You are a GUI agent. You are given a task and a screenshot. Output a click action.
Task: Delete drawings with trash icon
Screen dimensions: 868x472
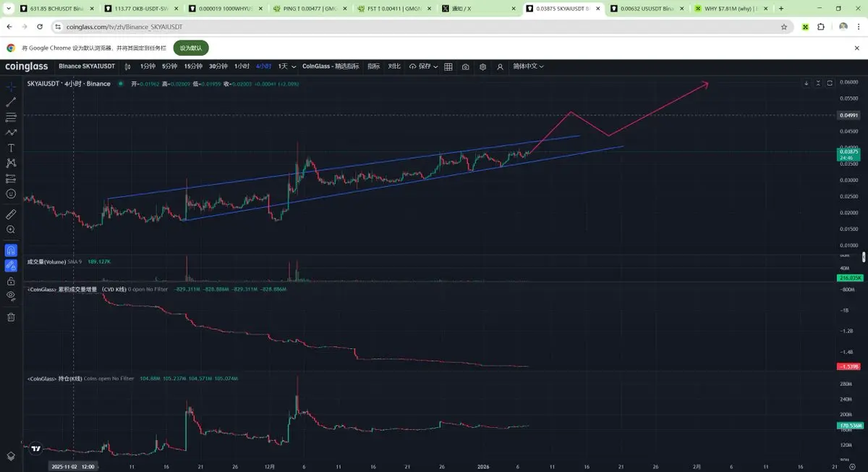tap(11, 316)
